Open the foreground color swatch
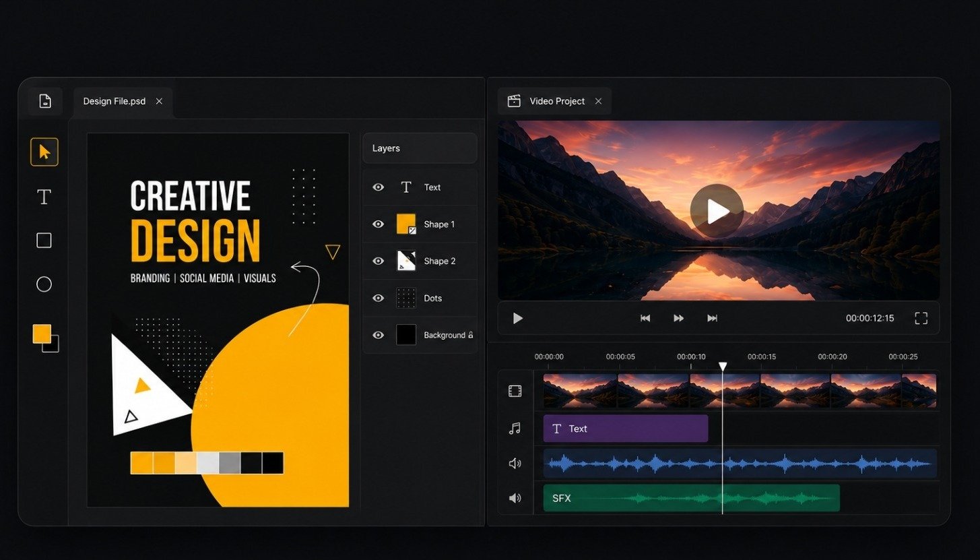Image resolution: width=980 pixels, height=560 pixels. coord(42,334)
